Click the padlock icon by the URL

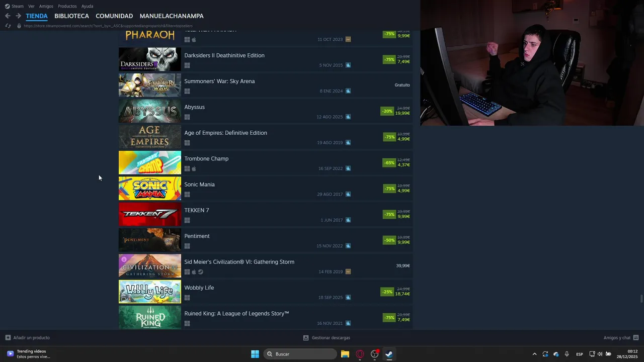point(19,26)
